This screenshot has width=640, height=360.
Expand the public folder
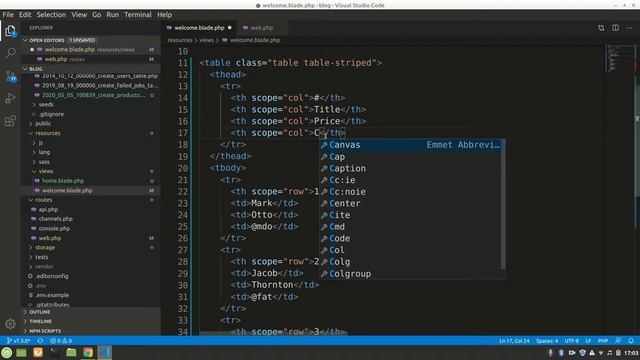43,124
